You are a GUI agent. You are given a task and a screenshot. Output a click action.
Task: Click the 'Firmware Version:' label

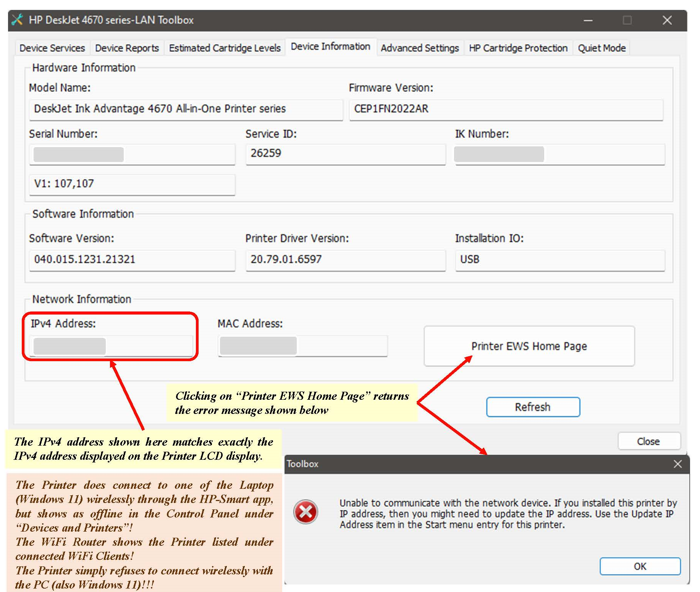391,88
